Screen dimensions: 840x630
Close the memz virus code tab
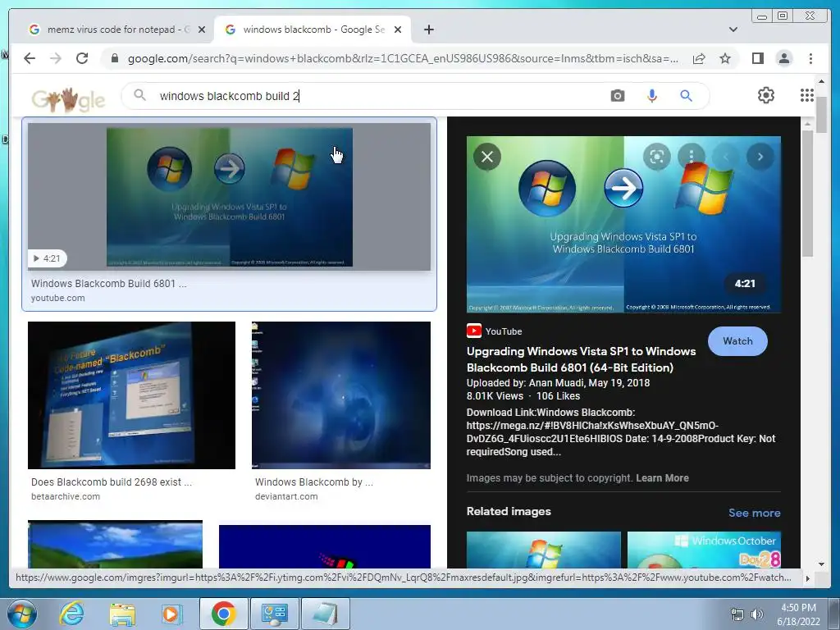202,30
